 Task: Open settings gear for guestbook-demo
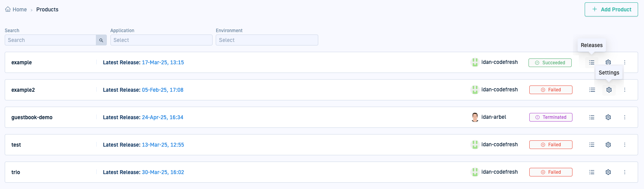pos(608,117)
